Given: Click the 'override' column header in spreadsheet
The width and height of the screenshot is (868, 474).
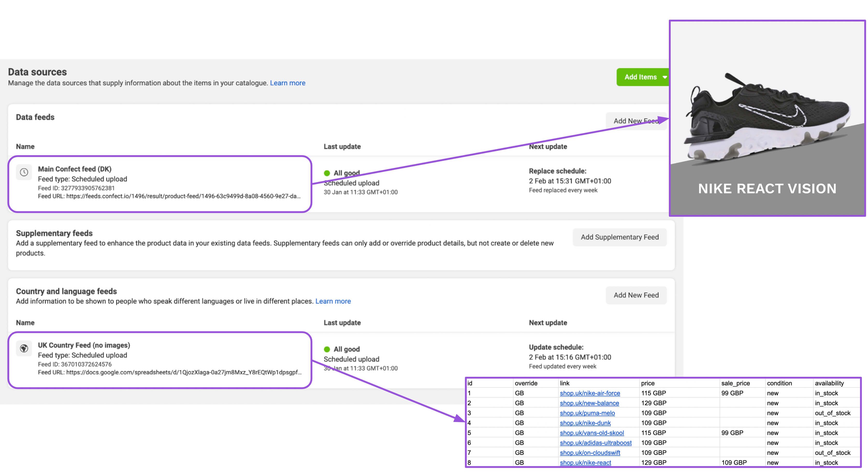Looking at the screenshot, I should click(x=526, y=383).
